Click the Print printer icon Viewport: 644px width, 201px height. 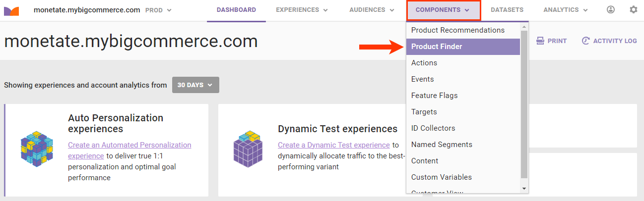[540, 41]
